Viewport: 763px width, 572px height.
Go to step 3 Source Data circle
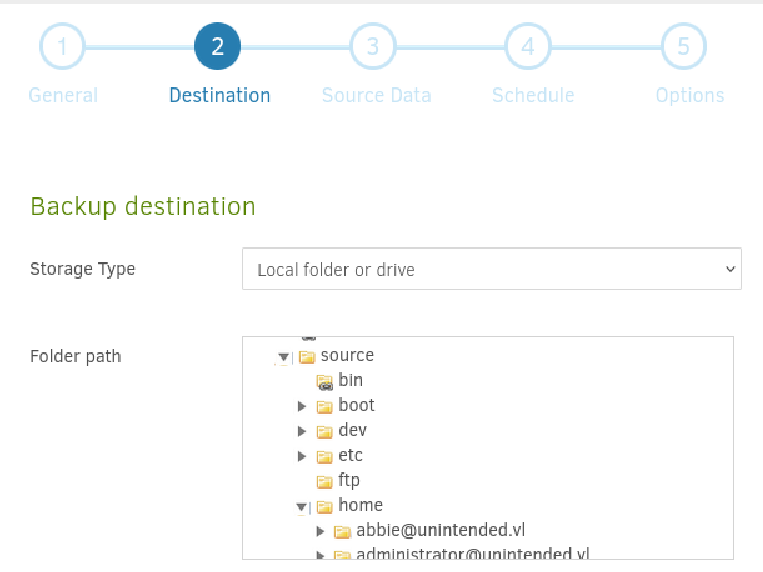373,46
